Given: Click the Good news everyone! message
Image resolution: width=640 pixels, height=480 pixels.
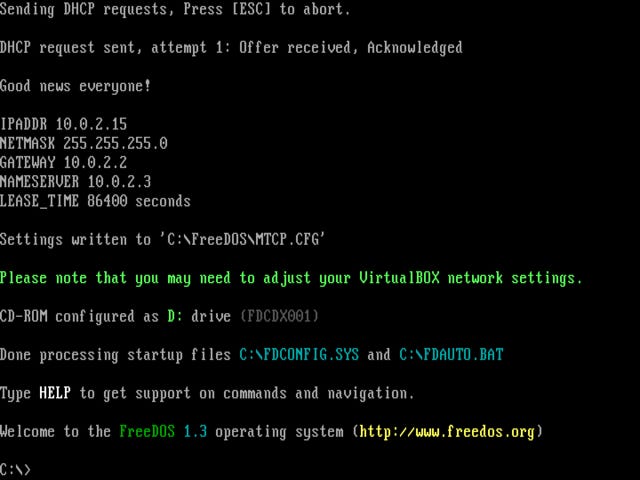Looking at the screenshot, I should 76,86.
